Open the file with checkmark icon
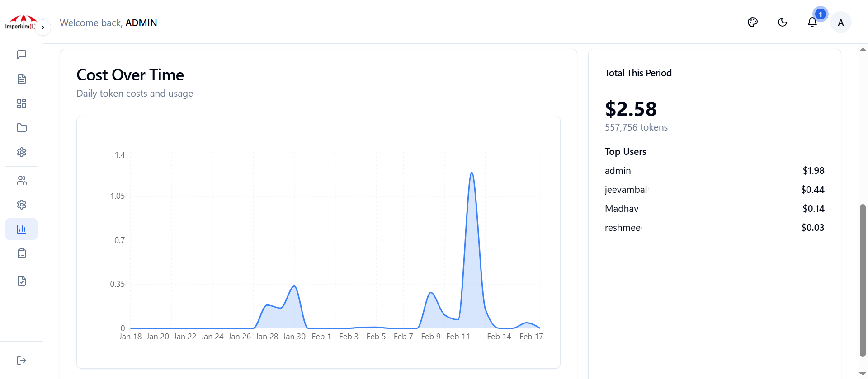 [x=21, y=281]
